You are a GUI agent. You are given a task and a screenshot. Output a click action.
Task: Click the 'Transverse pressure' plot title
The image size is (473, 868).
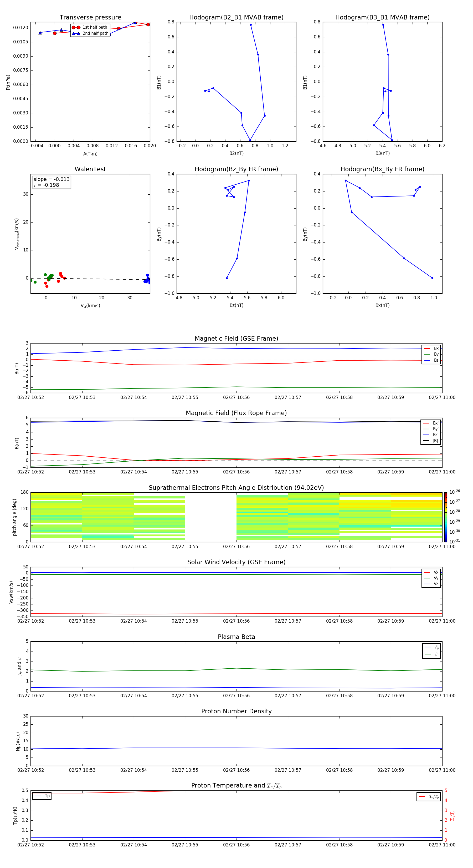(90, 18)
